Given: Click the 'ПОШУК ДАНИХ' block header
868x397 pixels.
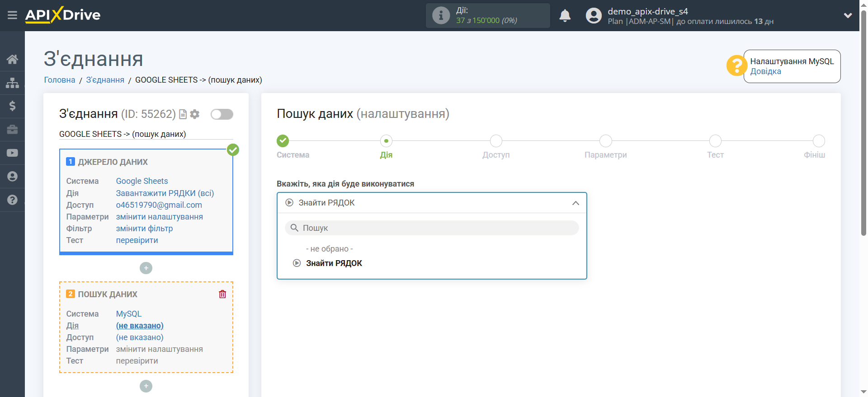Looking at the screenshot, I should (x=108, y=294).
